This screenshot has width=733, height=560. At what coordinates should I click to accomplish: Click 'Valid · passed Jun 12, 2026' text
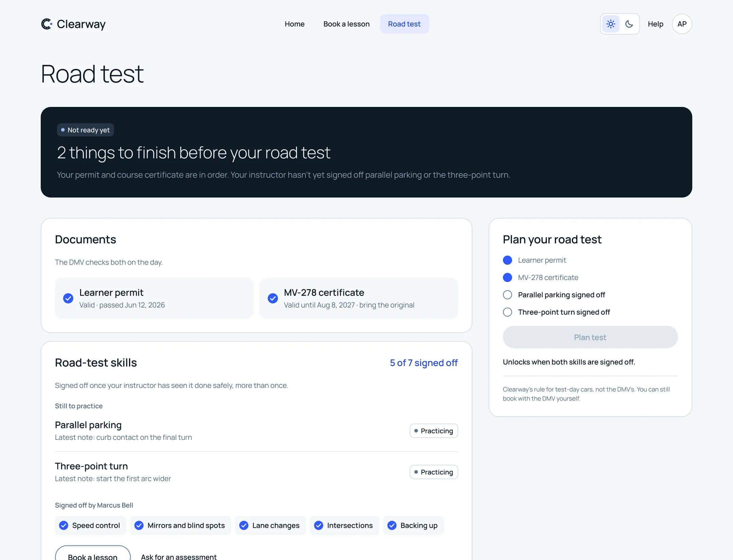pyautogui.click(x=122, y=305)
